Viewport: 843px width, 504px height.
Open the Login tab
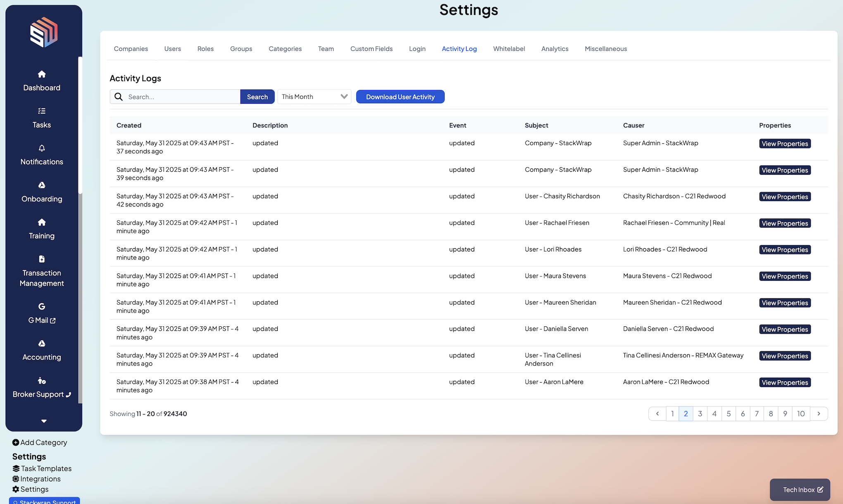pos(417,49)
